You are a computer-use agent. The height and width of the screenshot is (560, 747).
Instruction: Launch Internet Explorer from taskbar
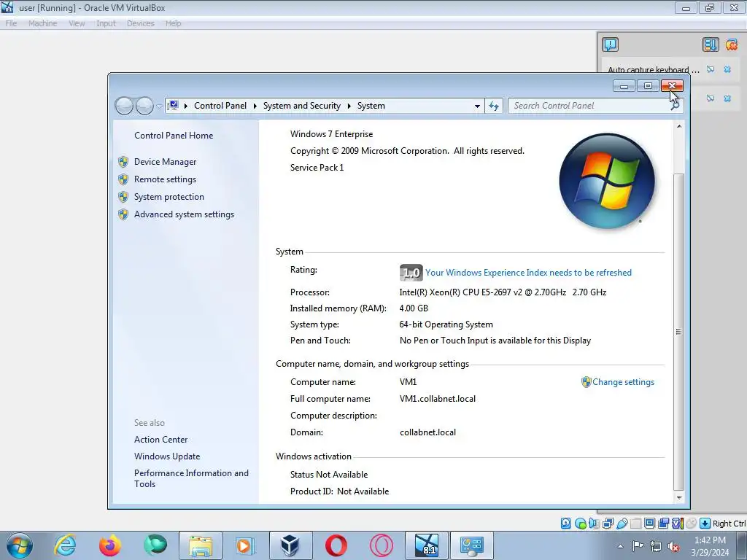pos(65,545)
